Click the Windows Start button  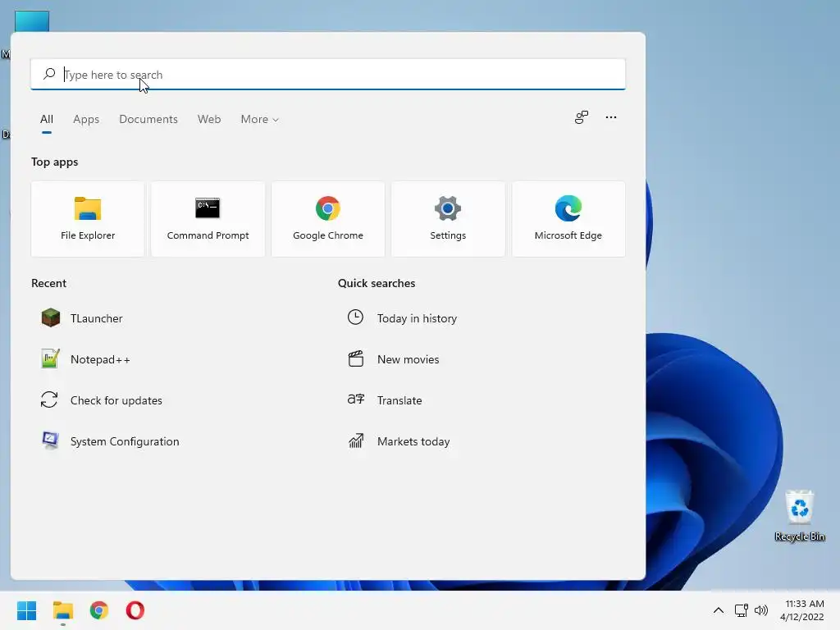point(27,610)
